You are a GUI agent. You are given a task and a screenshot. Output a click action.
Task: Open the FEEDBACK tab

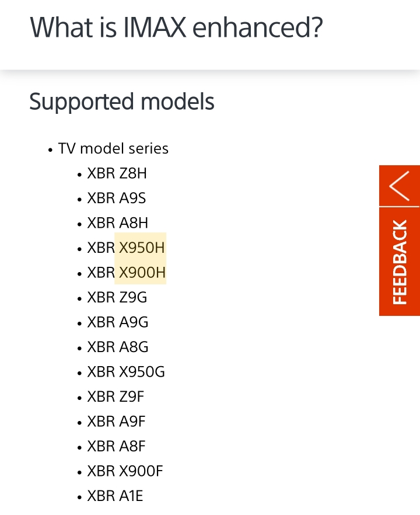400,262
